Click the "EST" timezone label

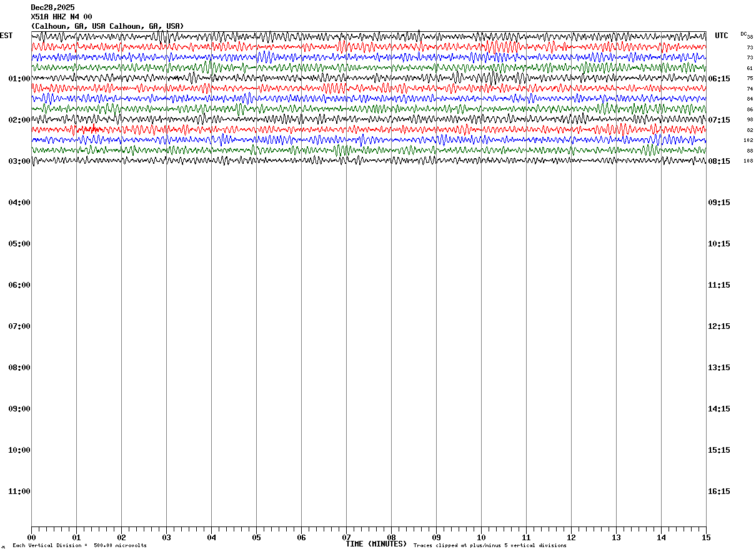coord(6,36)
